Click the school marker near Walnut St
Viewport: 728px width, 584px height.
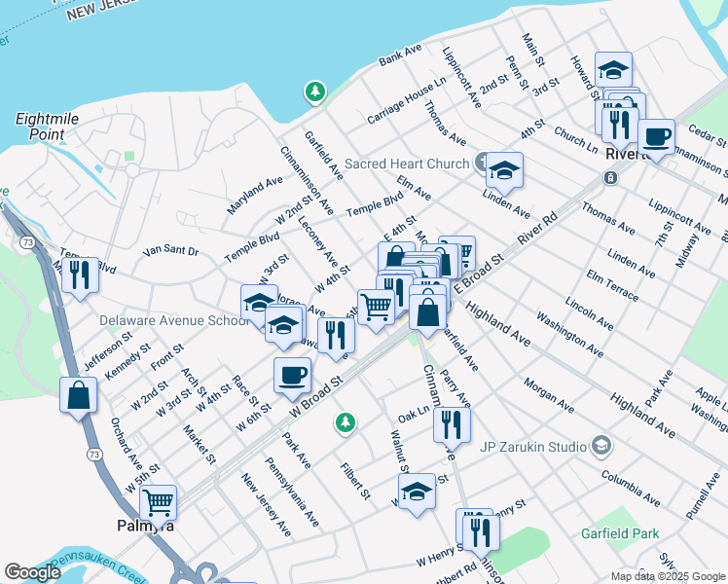tap(417, 493)
